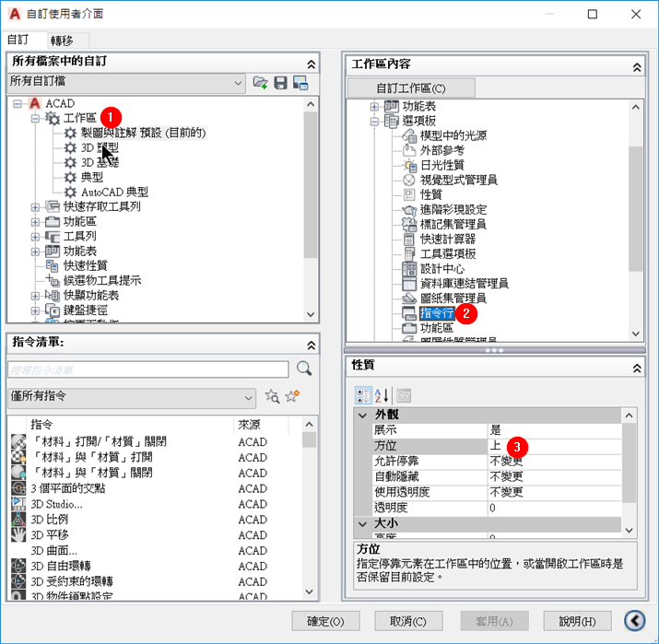
Task: Expand the 鍵盤捷徑 node
Action: point(35,310)
